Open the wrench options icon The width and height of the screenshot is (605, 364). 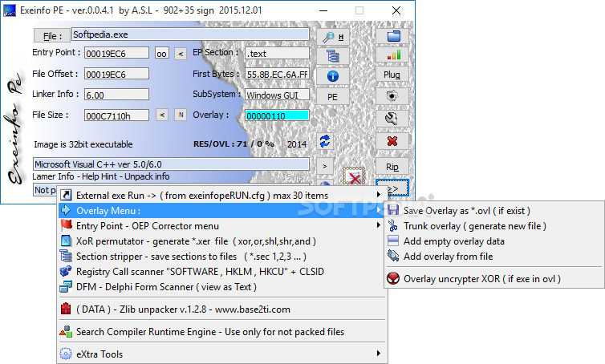pos(392,119)
